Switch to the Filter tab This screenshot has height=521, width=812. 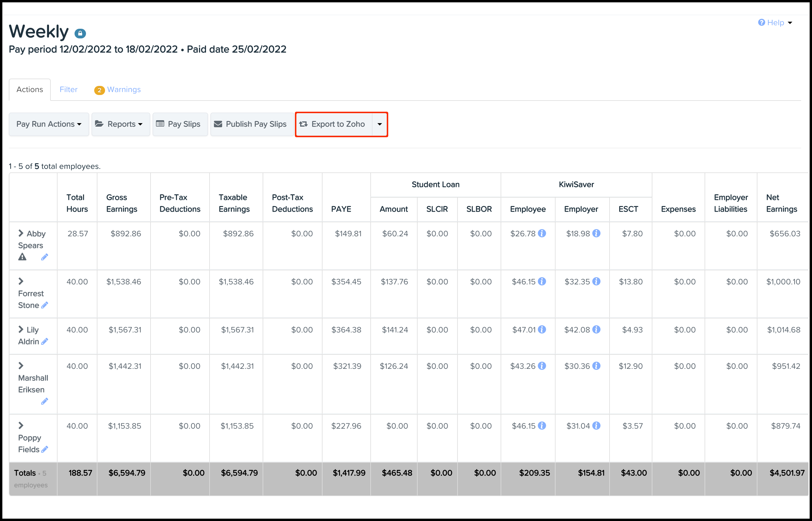[x=68, y=90]
